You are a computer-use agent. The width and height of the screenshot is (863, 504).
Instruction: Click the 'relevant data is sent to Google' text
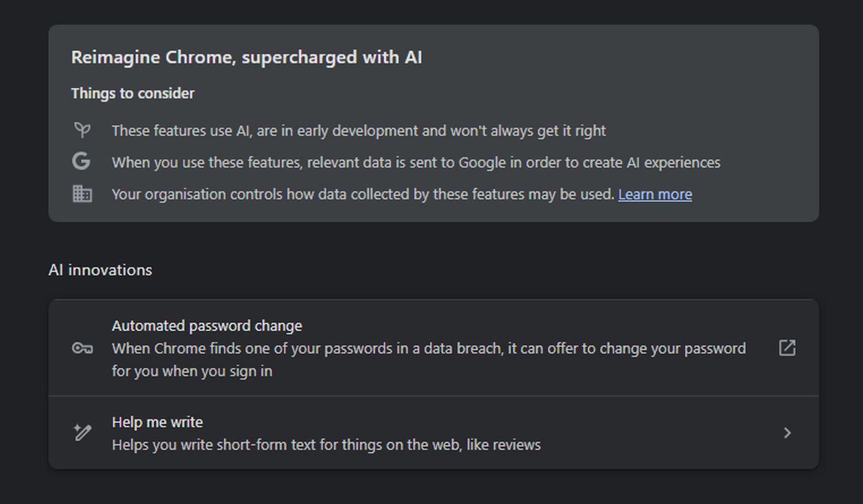coord(415,163)
